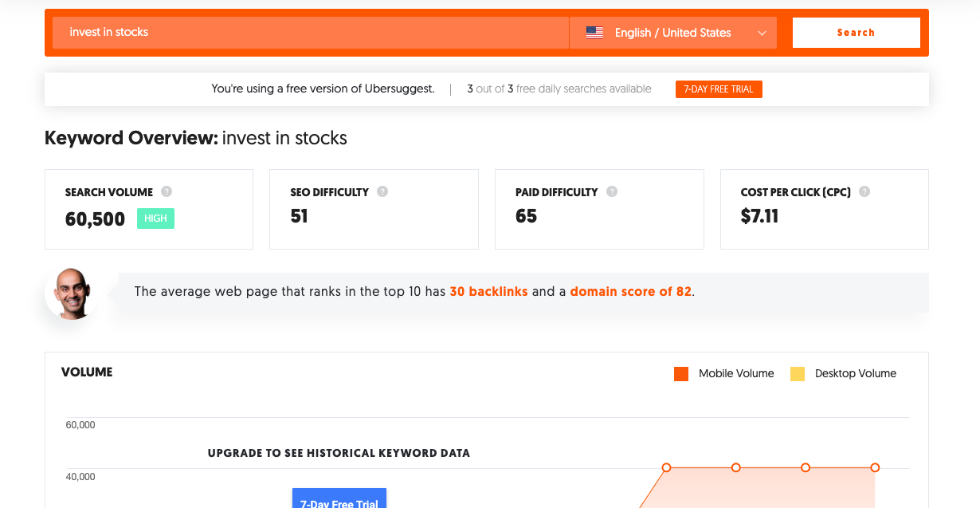Open the 'domain score of 82' link

click(x=631, y=292)
